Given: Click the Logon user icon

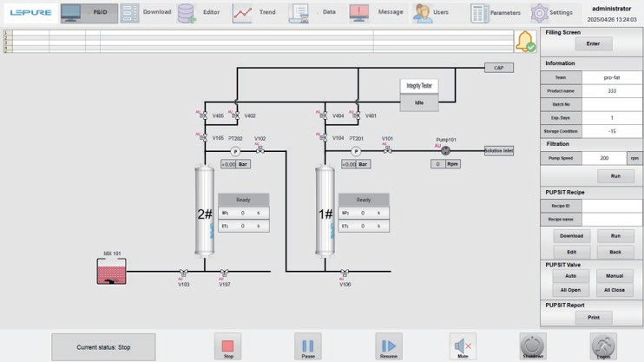Looking at the screenshot, I should (x=604, y=345).
